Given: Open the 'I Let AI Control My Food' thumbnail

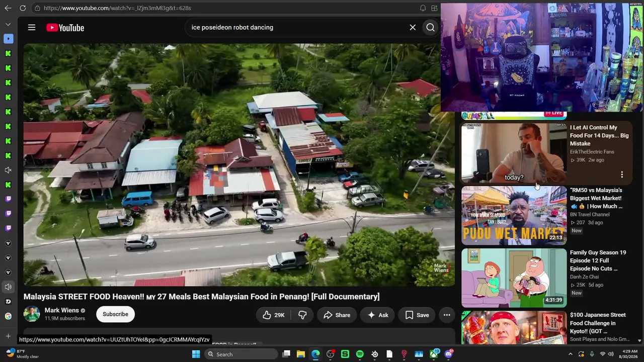Looking at the screenshot, I should pyautogui.click(x=514, y=153).
